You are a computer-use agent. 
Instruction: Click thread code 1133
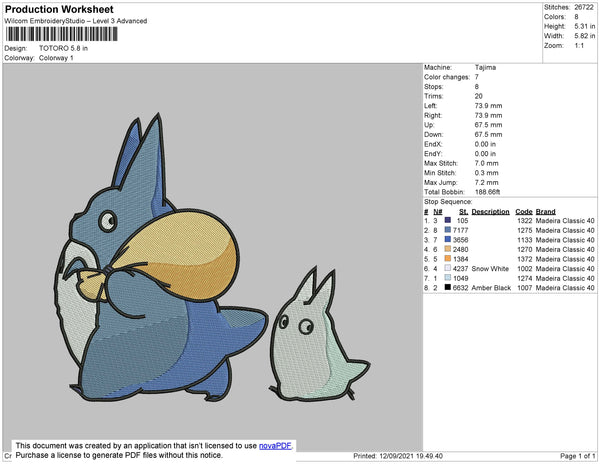point(525,240)
